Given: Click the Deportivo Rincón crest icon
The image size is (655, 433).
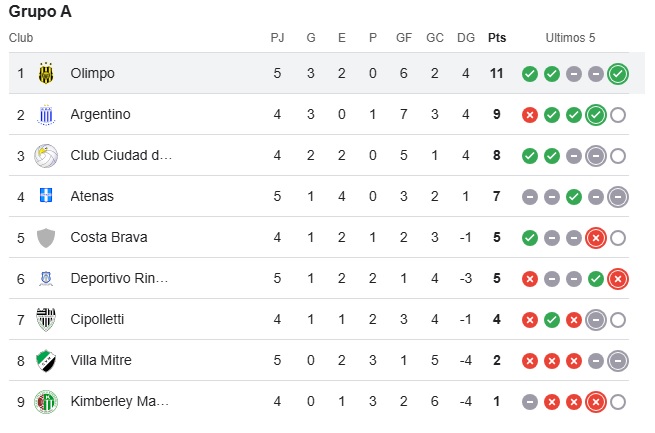Looking at the screenshot, I should pyautogui.click(x=46, y=279).
